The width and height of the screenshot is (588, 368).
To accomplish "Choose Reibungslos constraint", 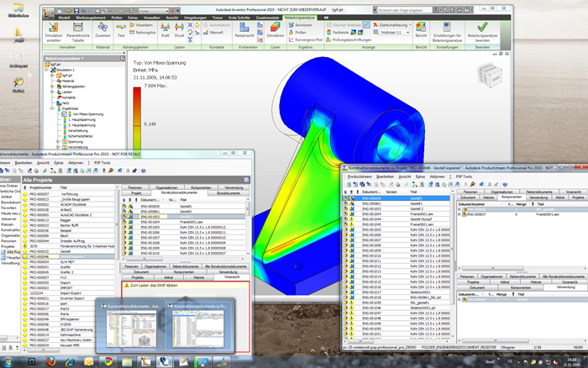I will [x=143, y=33].
